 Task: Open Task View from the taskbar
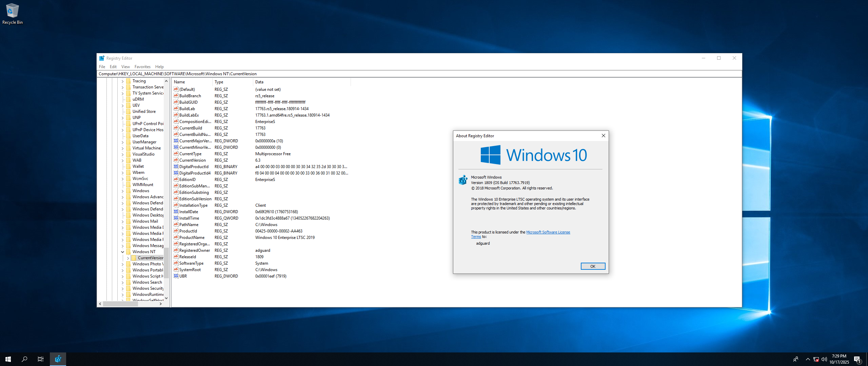(x=41, y=359)
